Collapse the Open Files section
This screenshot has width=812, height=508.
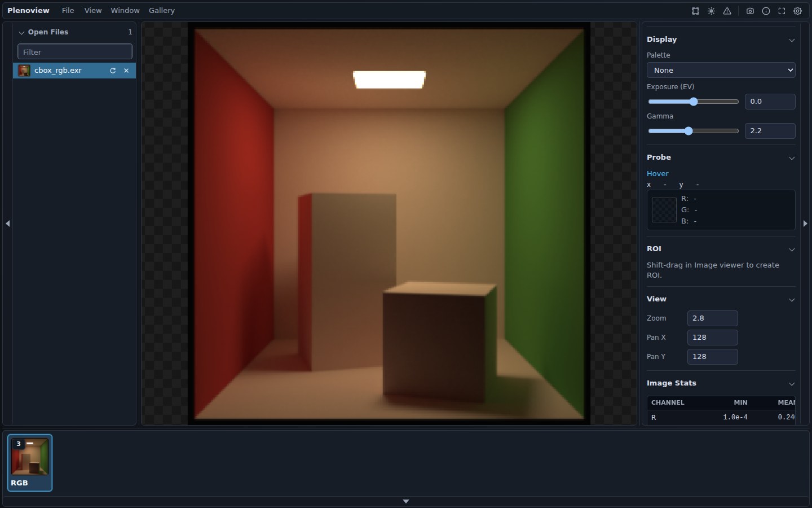coord(21,33)
